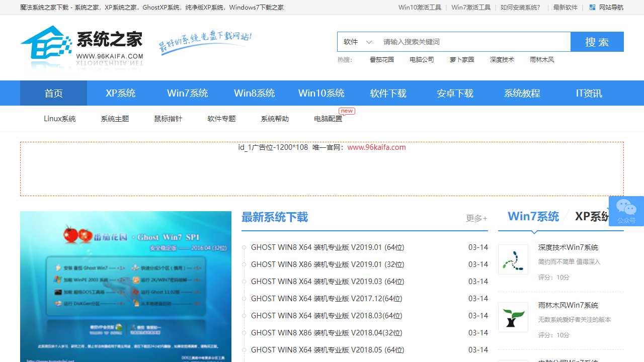The image size is (644, 362).
Task: Open Linux系统 in the sub navigation
Action: [59, 119]
